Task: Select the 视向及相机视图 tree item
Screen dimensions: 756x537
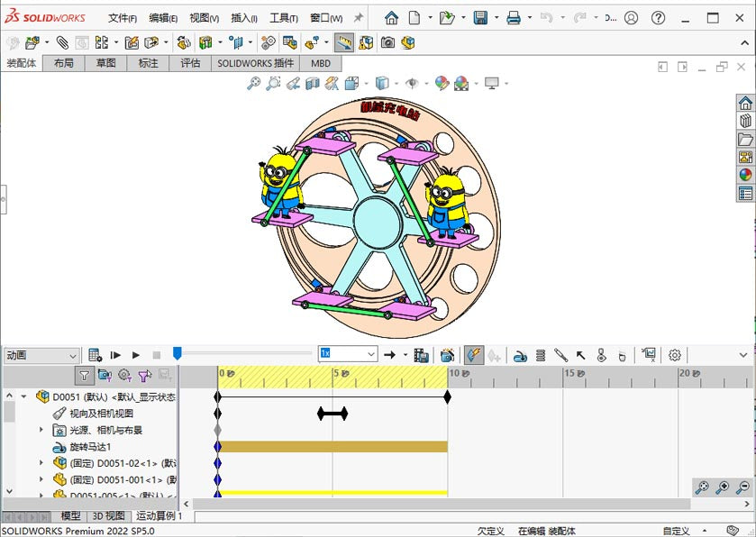Action: pos(101,414)
